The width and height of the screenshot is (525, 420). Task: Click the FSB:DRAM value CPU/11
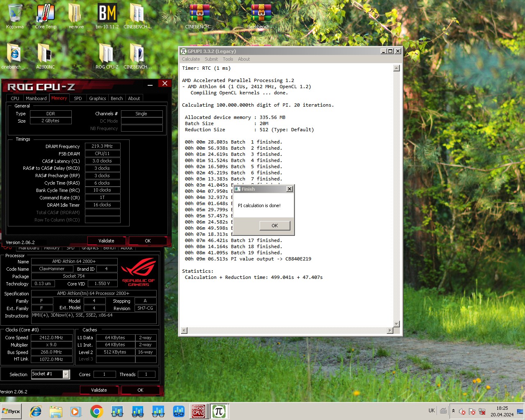[103, 153]
